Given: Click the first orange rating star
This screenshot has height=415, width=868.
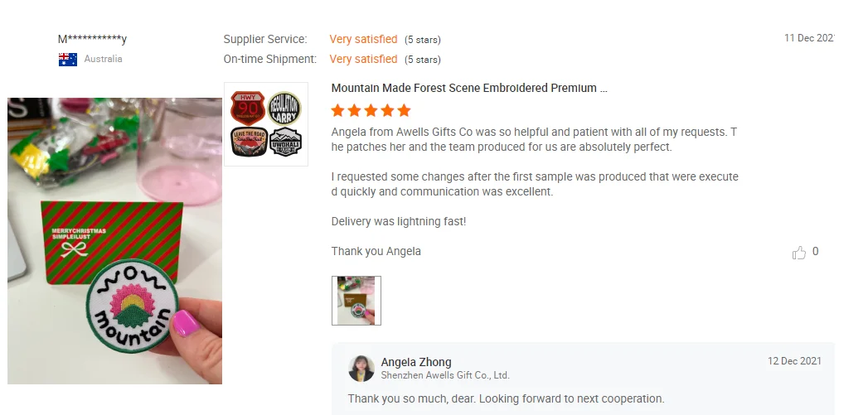Looking at the screenshot, I should pyautogui.click(x=337, y=110).
